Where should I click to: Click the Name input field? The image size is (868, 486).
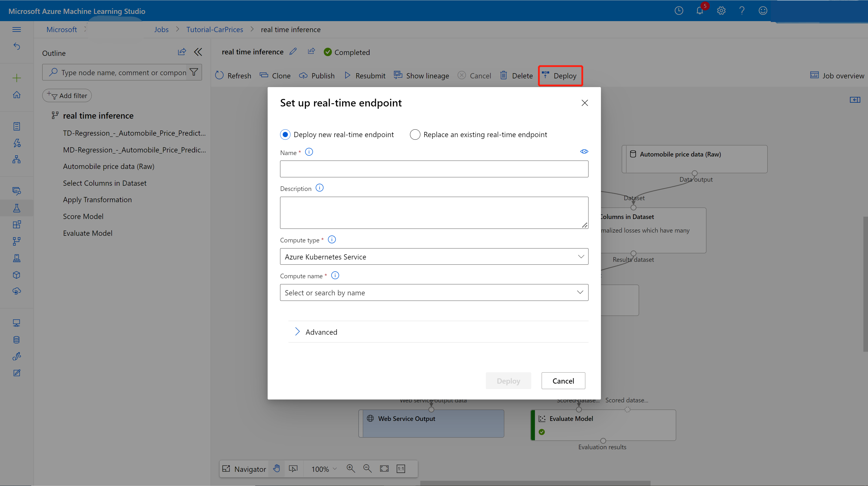pos(434,168)
